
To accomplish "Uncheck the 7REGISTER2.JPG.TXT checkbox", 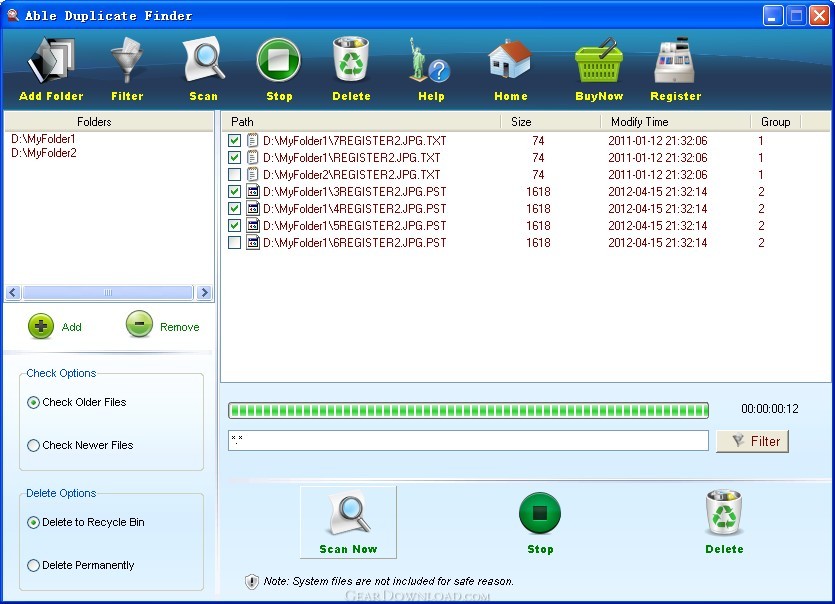I will [234, 141].
